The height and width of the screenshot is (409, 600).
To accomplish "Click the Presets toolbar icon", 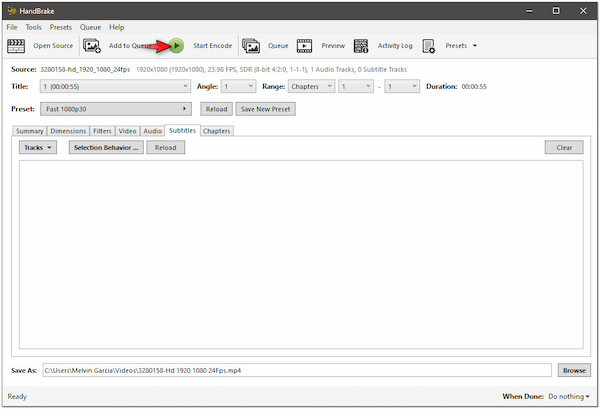I will click(x=429, y=45).
